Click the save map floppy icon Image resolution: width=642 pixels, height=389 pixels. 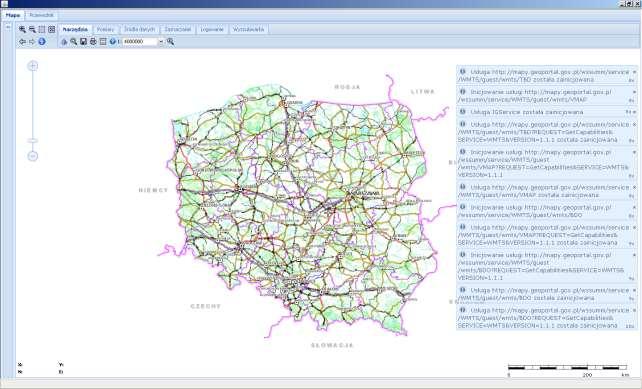84,41
